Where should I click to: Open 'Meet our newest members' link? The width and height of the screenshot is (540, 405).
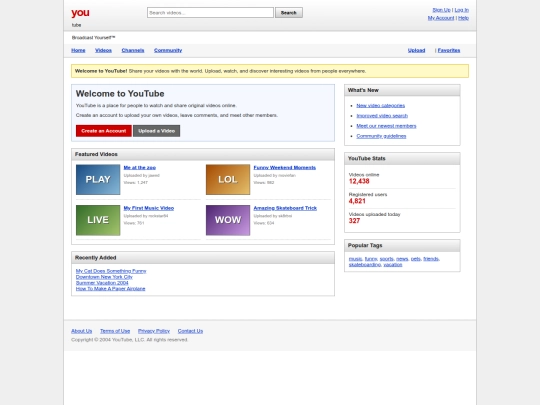tap(386, 126)
